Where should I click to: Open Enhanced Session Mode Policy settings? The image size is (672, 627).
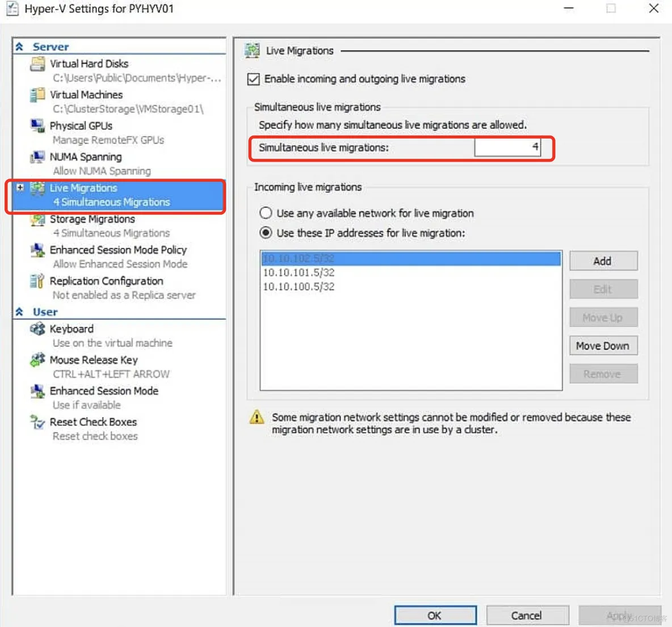coord(118,250)
